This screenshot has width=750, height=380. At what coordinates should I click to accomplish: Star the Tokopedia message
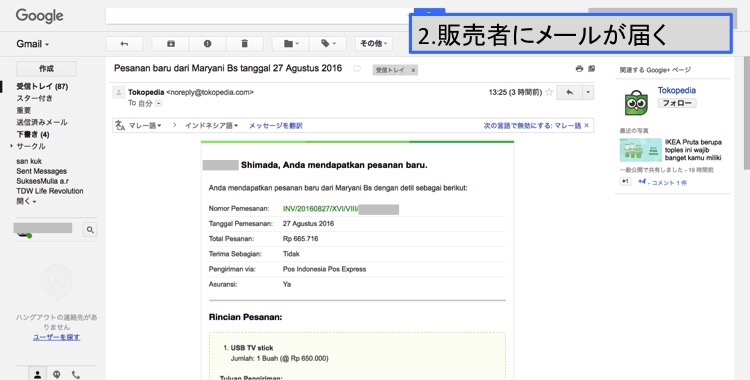coord(549,92)
